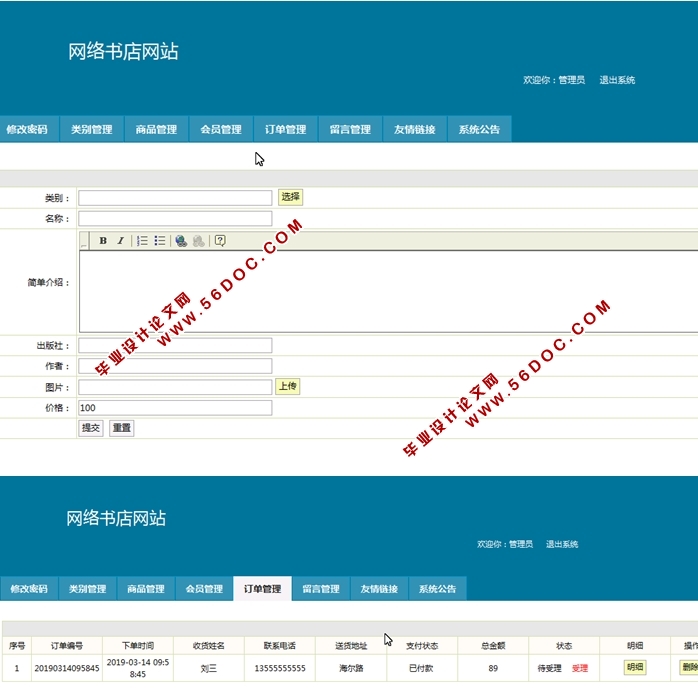Click recipient name 刘三

208,668
